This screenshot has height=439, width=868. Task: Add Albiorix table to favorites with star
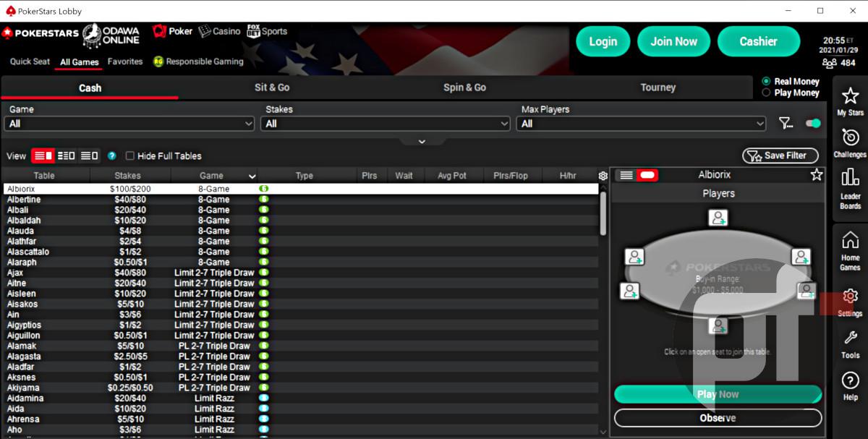(x=817, y=175)
